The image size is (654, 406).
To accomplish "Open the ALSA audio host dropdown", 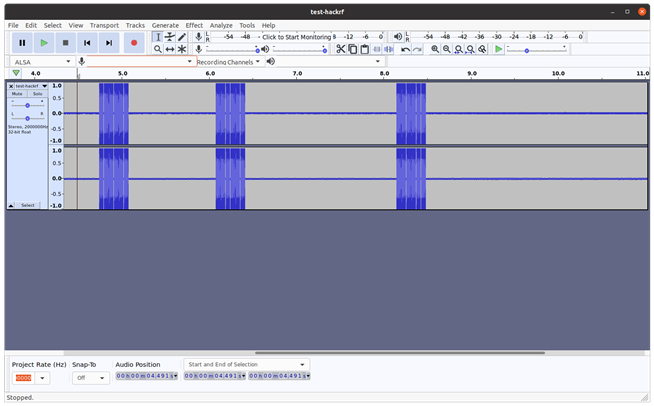I will pos(42,62).
